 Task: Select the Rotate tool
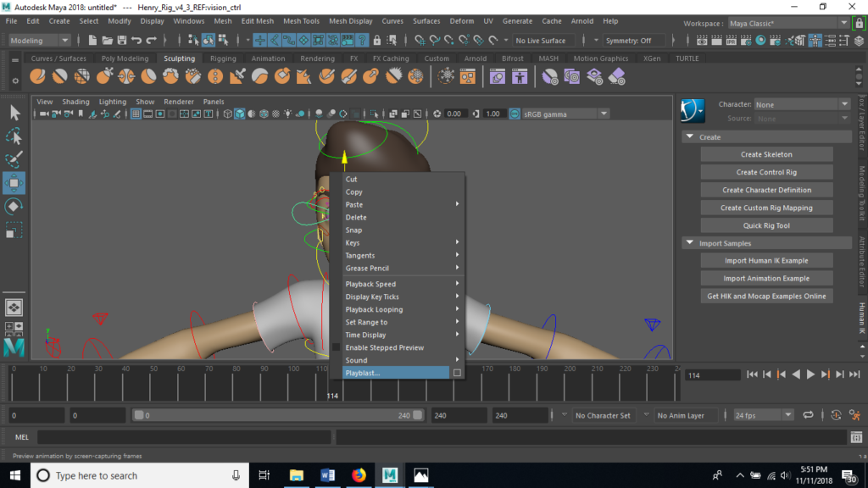[14, 207]
